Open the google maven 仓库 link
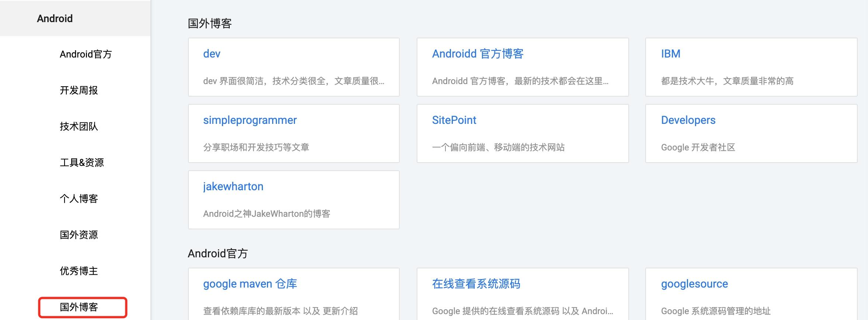The height and width of the screenshot is (320, 868). pyautogui.click(x=250, y=284)
